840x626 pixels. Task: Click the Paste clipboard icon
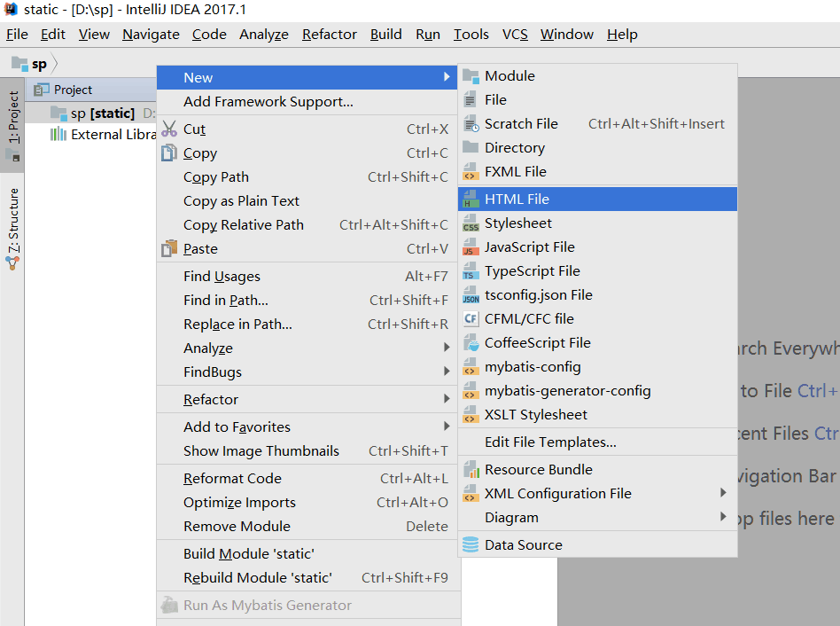click(169, 248)
